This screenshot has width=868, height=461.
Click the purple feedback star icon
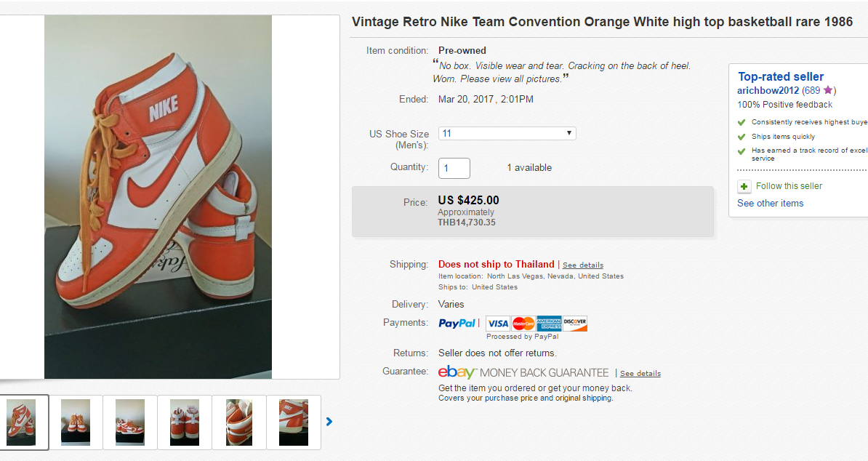pyautogui.click(x=828, y=91)
